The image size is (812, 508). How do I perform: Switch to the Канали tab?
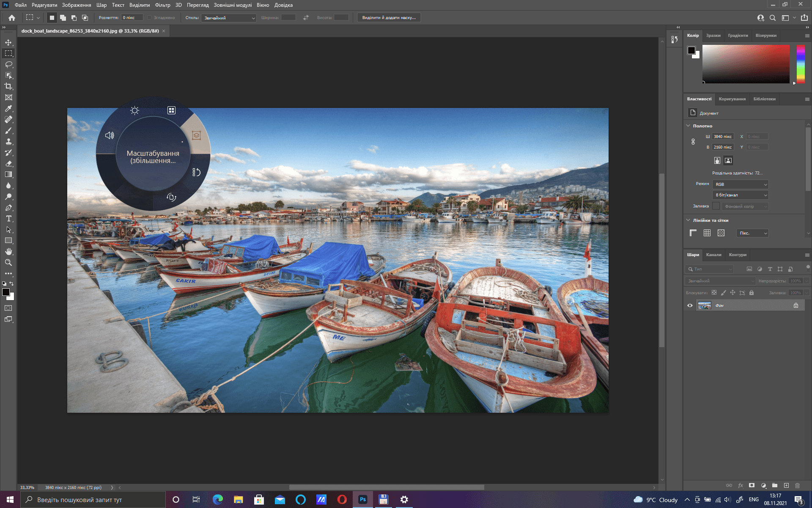coord(713,255)
